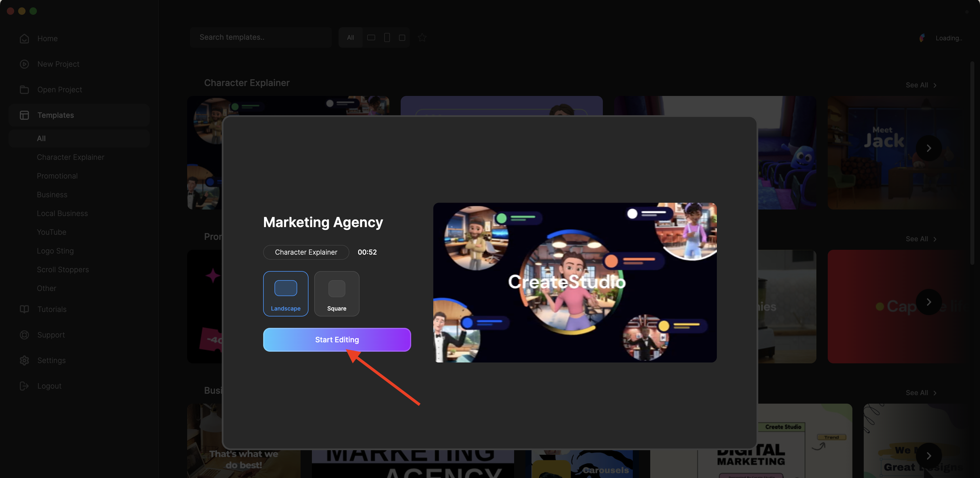Open See All for Promotional row
This screenshot has width=980, height=478.
point(921,239)
